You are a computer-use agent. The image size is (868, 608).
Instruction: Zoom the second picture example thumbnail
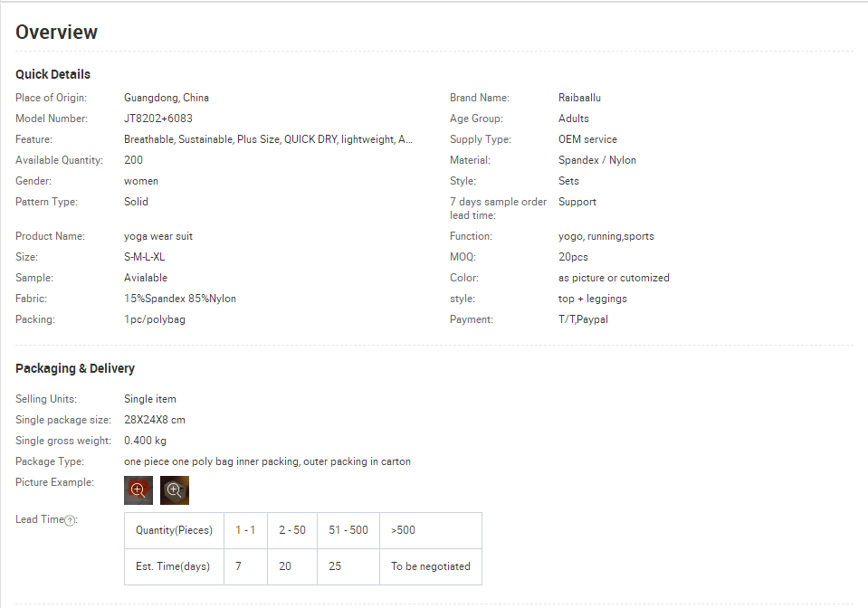(x=175, y=489)
